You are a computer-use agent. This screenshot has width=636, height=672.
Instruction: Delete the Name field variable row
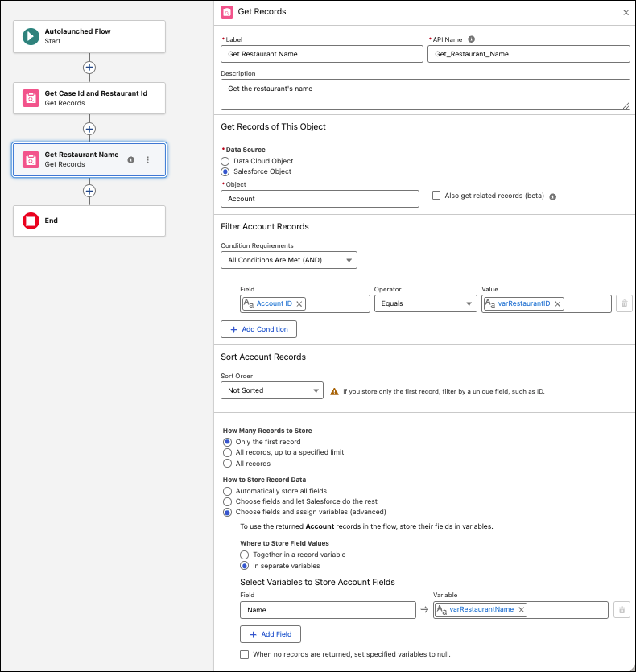tap(621, 610)
